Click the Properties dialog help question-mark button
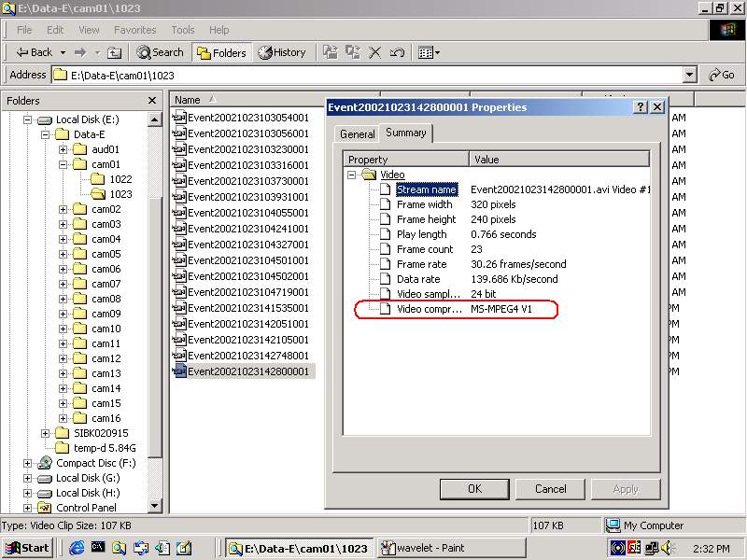This screenshot has height=560, width=747. 641,106
